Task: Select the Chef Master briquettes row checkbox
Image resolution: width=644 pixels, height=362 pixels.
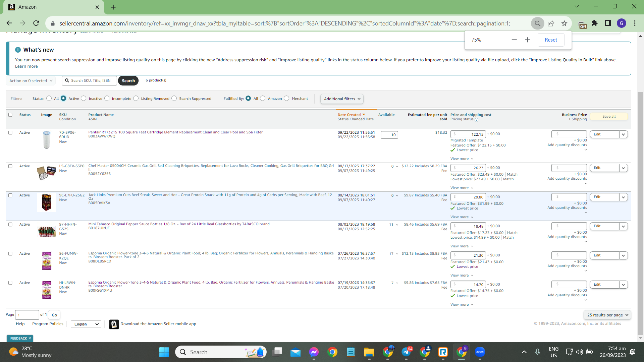Action: coord(10,166)
